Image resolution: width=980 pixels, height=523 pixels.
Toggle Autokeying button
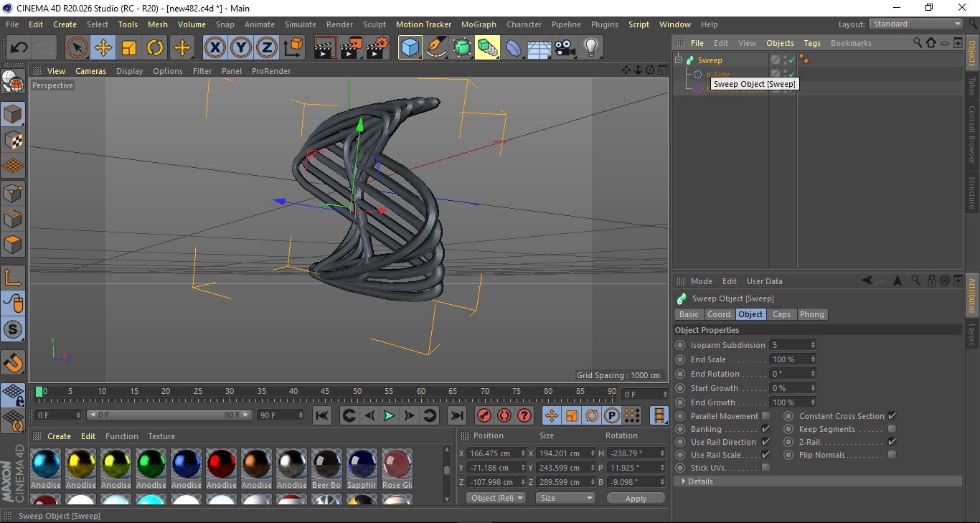coord(504,415)
